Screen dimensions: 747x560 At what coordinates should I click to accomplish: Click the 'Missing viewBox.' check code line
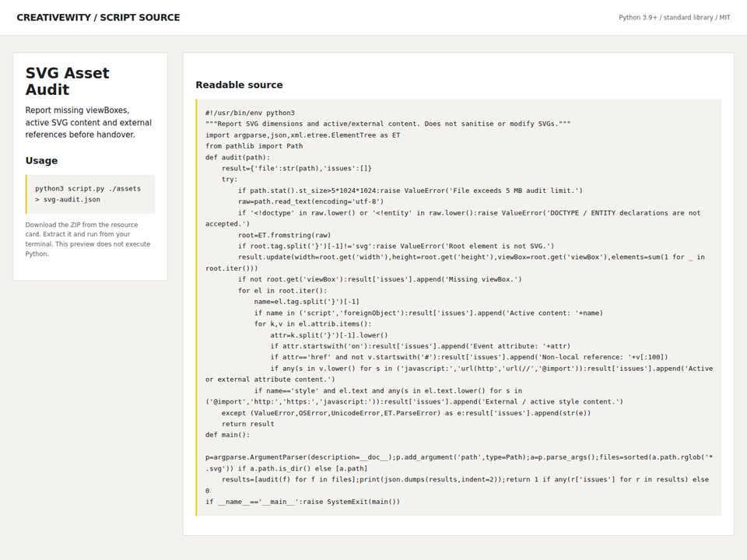[x=380, y=279]
